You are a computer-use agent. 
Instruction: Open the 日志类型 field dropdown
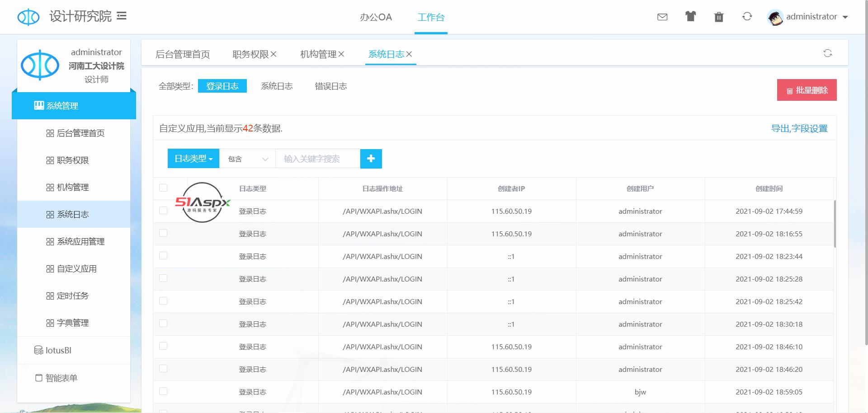point(193,159)
